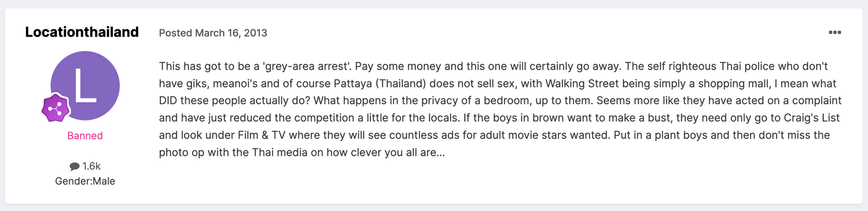Click the share-nodes symbol in rank badge
This screenshot has height=211, width=868.
tap(56, 108)
